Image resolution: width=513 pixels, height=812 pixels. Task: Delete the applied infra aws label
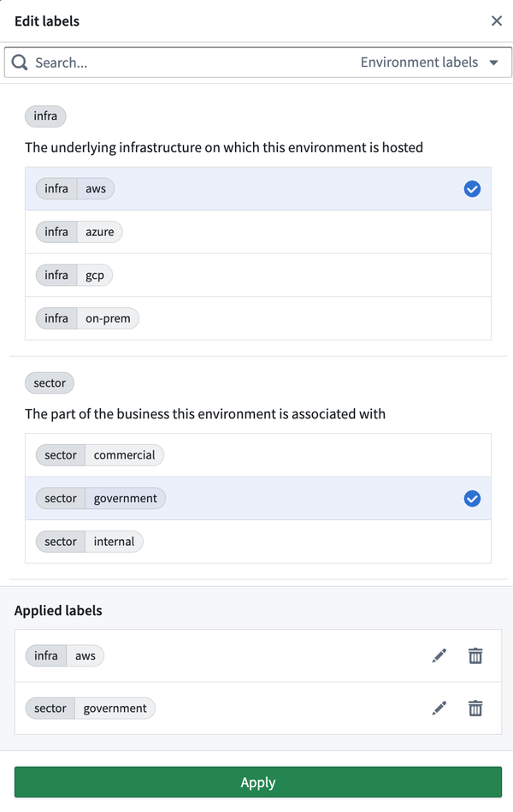click(x=475, y=655)
